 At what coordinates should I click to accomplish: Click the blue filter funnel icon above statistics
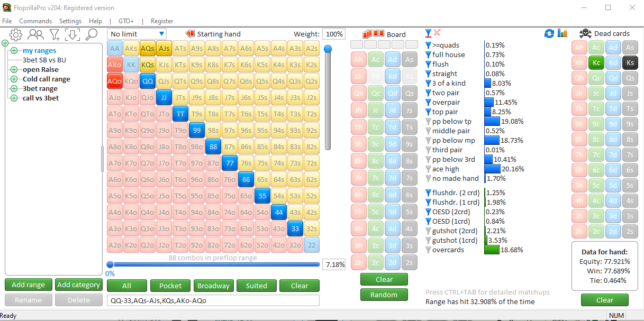(429, 33)
